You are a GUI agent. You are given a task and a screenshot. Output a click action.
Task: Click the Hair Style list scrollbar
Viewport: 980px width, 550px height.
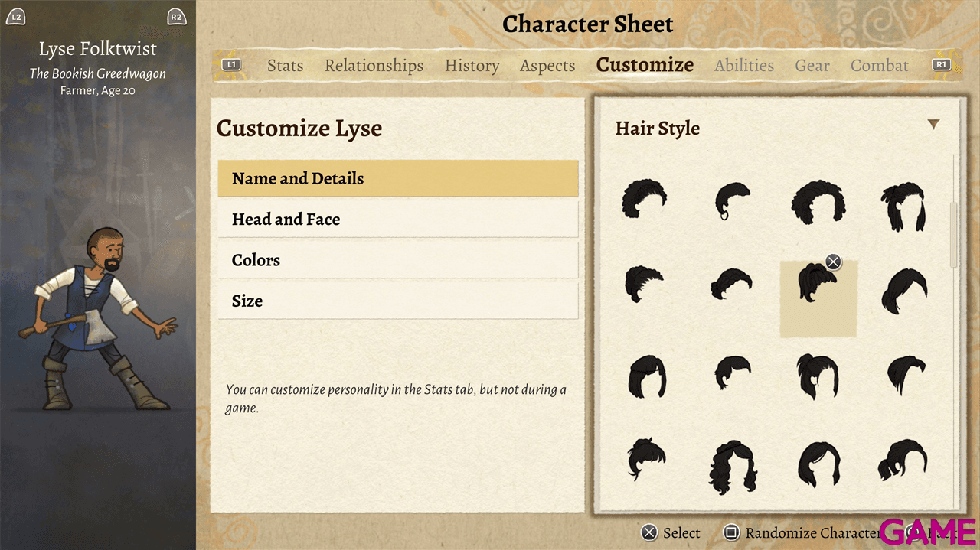953,236
